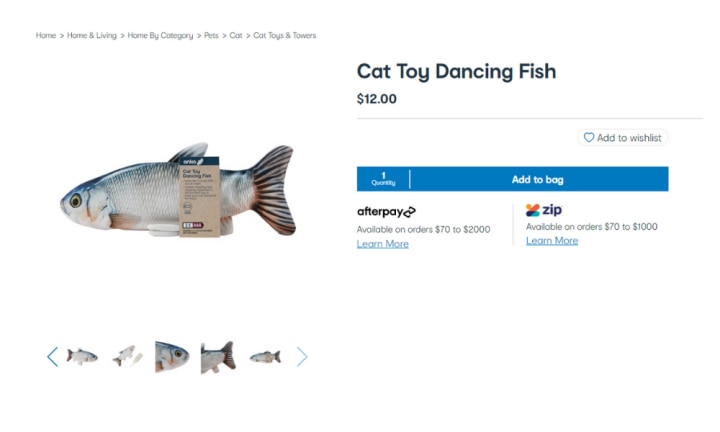The image size is (720, 432).
Task: Open the Quantity selector
Action: (383, 179)
